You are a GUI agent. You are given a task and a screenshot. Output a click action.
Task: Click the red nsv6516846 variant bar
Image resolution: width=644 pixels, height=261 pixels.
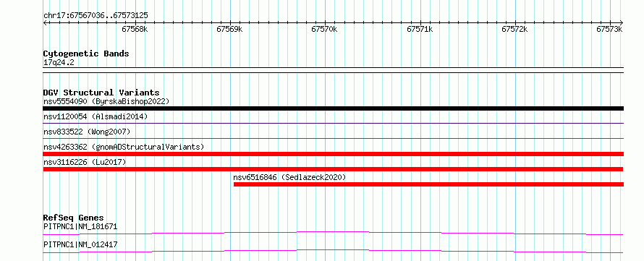429,184
